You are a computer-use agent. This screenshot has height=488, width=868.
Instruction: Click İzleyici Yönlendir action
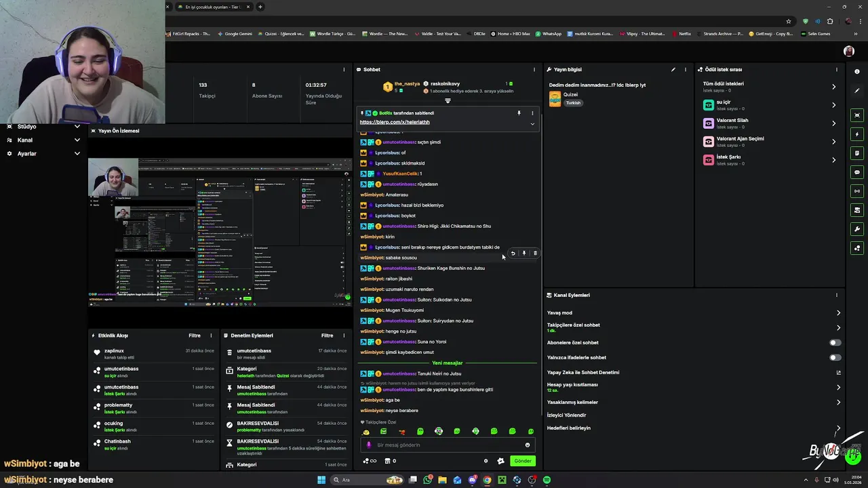[567, 415]
